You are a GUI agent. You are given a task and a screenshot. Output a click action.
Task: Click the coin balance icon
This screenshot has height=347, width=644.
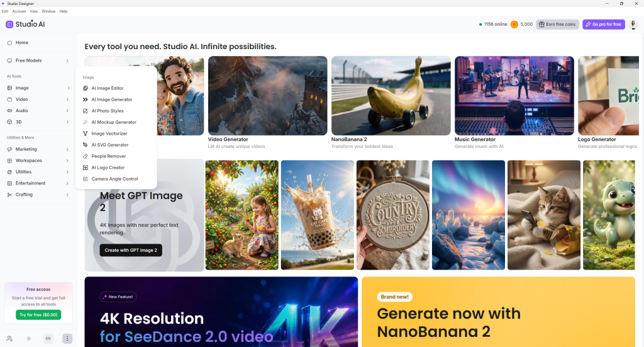click(514, 25)
